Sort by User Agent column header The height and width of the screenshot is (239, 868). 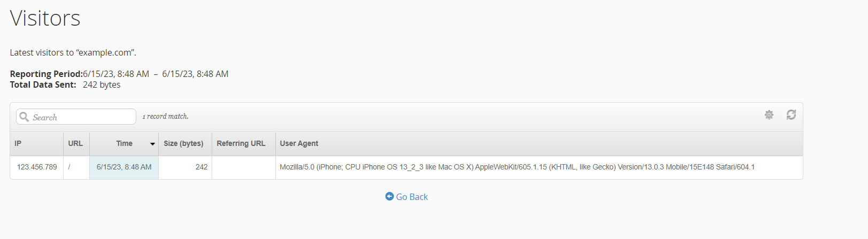(299, 143)
